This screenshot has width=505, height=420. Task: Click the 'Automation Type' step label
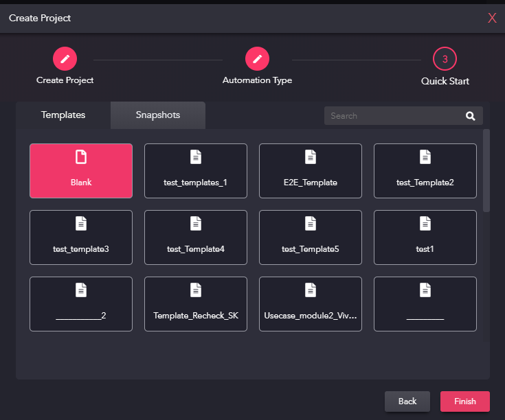pyautogui.click(x=257, y=80)
